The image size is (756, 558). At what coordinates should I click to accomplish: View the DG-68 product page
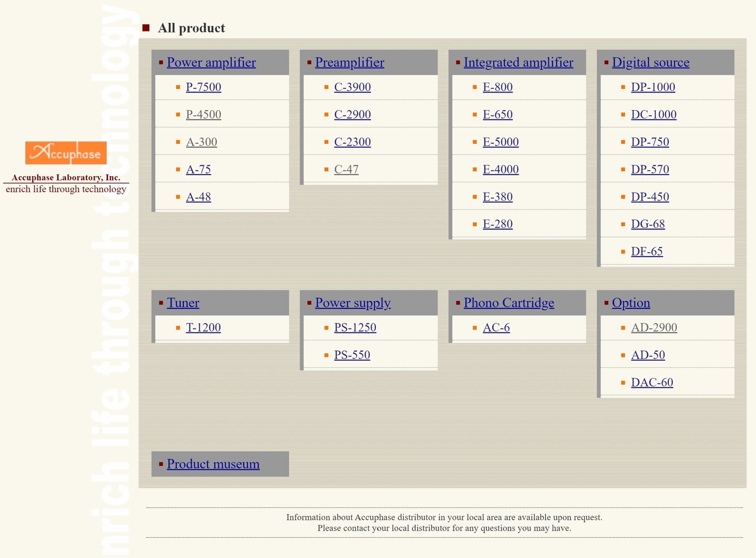click(648, 224)
